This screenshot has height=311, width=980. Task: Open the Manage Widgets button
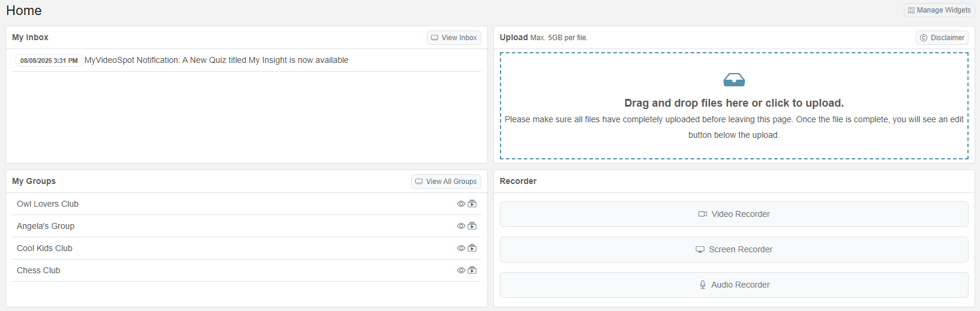coord(939,10)
